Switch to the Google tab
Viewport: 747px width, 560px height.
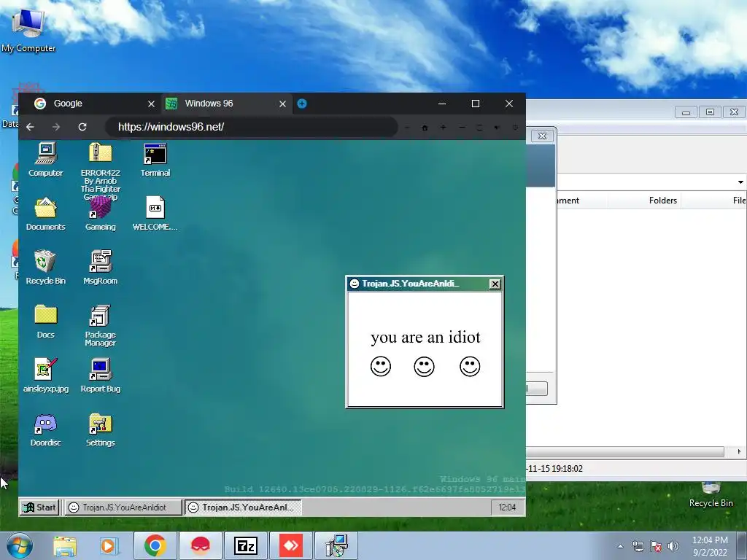click(x=90, y=104)
